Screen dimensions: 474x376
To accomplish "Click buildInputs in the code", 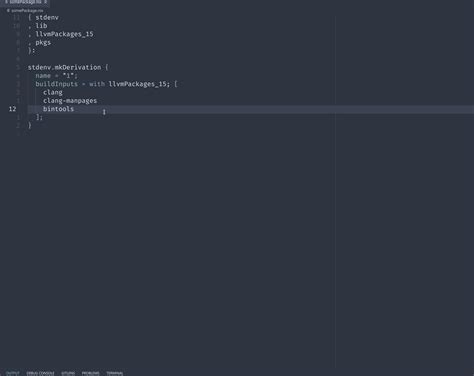I will [57, 84].
